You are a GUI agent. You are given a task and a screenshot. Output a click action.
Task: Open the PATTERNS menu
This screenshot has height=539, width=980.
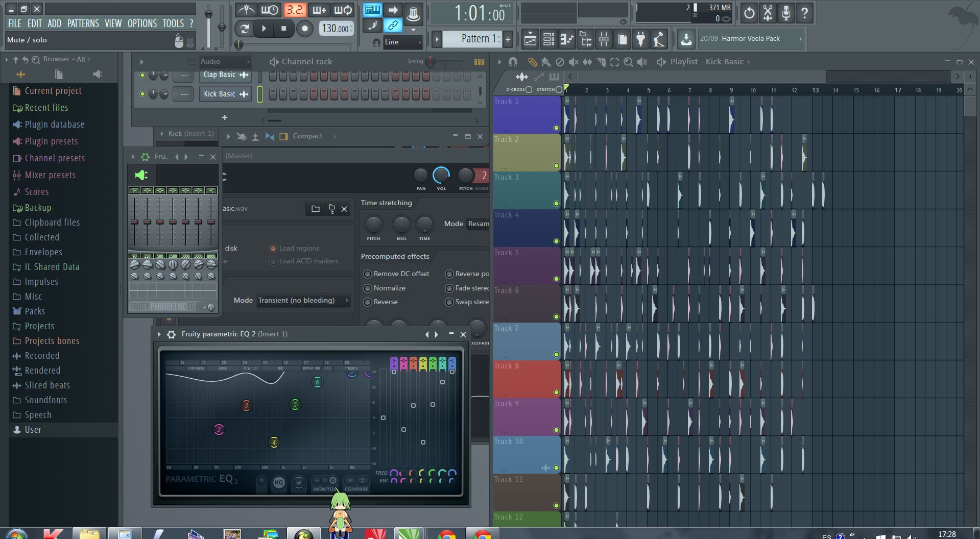click(83, 23)
